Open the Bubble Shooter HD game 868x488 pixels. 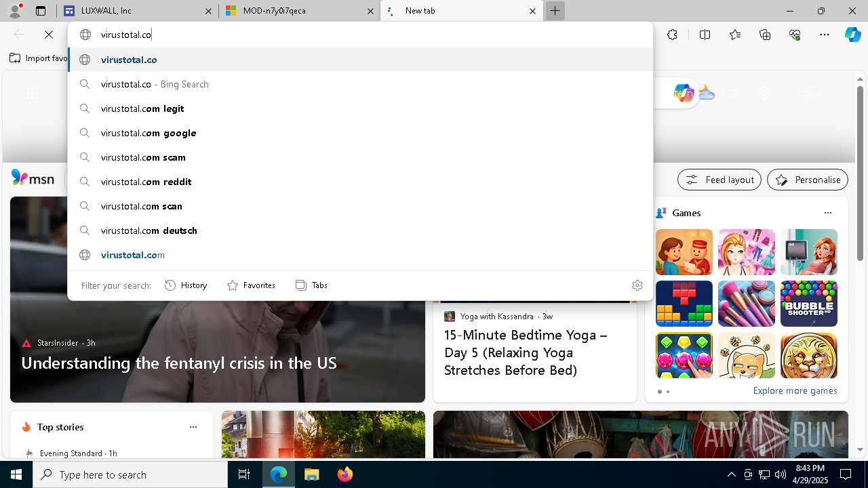(809, 304)
